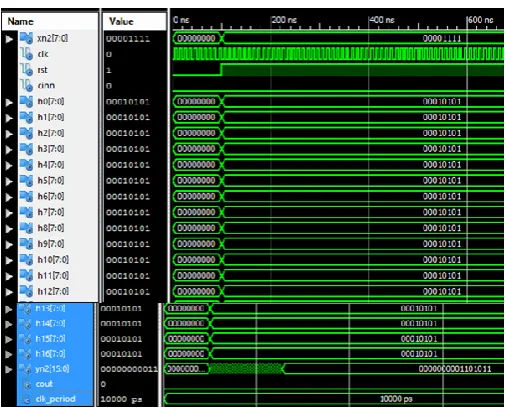Click the rst signal wire icon

[x=26, y=70]
